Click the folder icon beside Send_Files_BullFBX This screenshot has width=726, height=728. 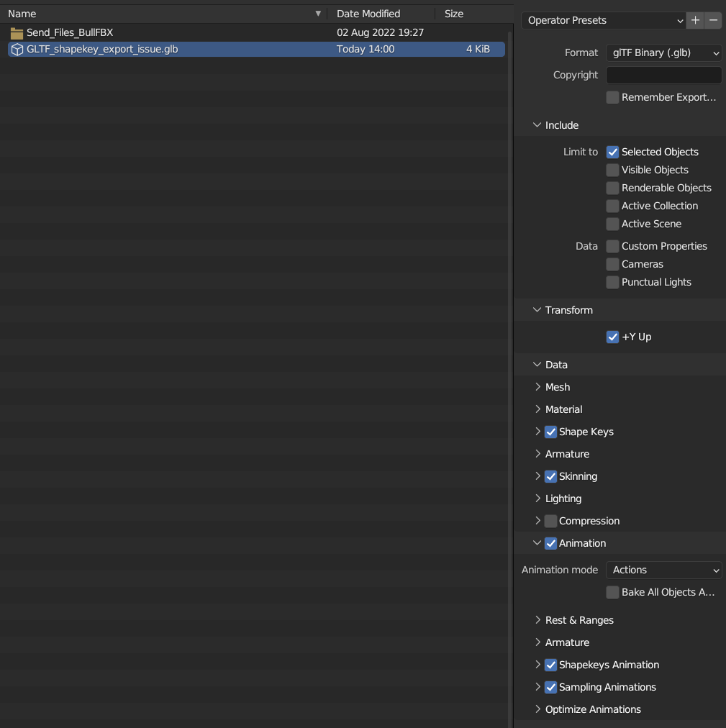(16, 32)
